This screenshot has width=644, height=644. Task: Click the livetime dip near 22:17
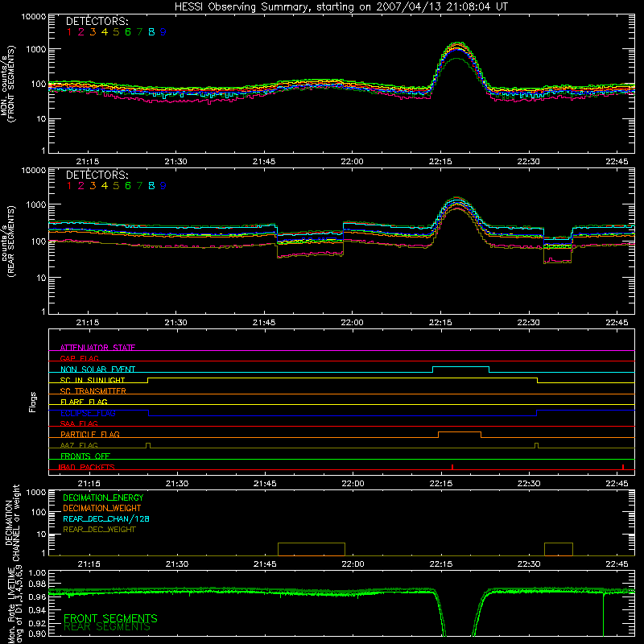[459, 614]
